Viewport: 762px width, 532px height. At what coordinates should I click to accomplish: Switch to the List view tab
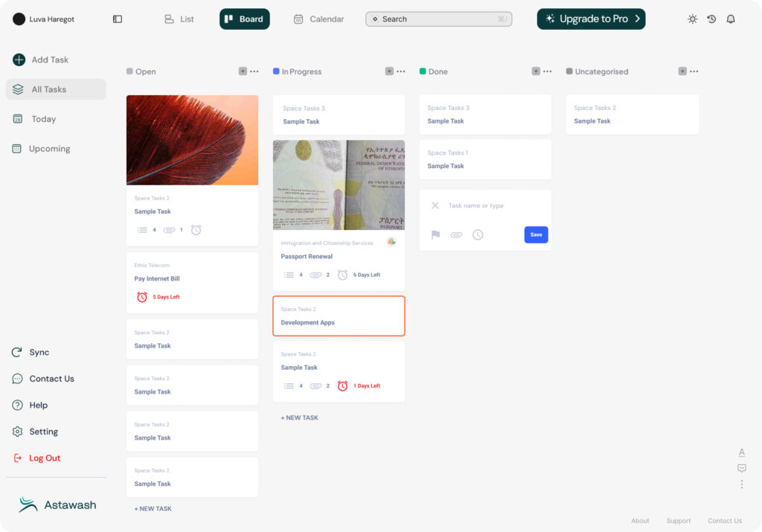click(x=179, y=19)
